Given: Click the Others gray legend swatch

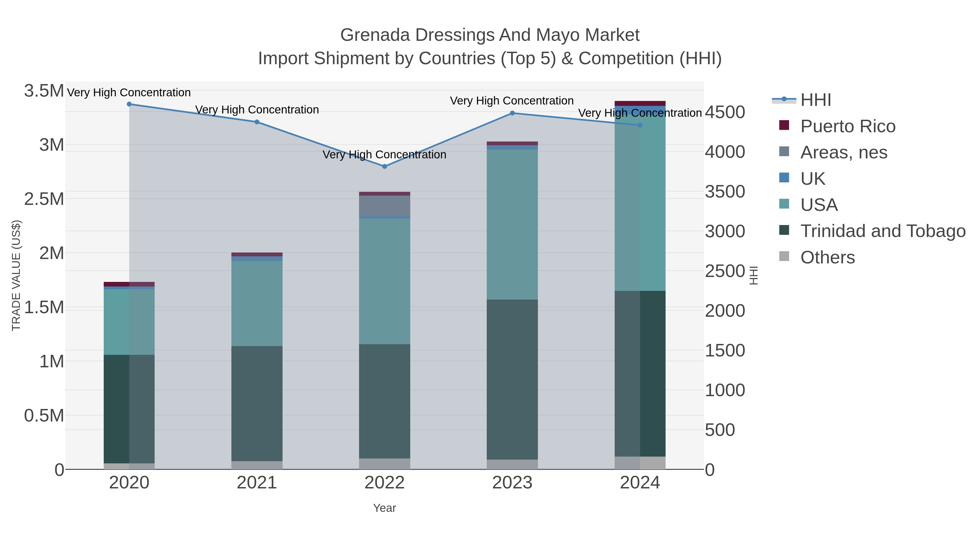Looking at the screenshot, I should 784,256.
